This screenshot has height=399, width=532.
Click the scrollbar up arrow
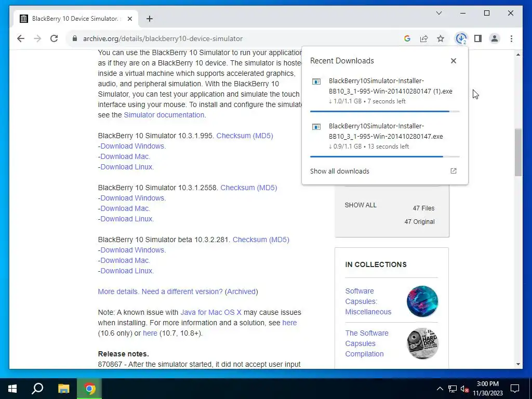[518, 55]
